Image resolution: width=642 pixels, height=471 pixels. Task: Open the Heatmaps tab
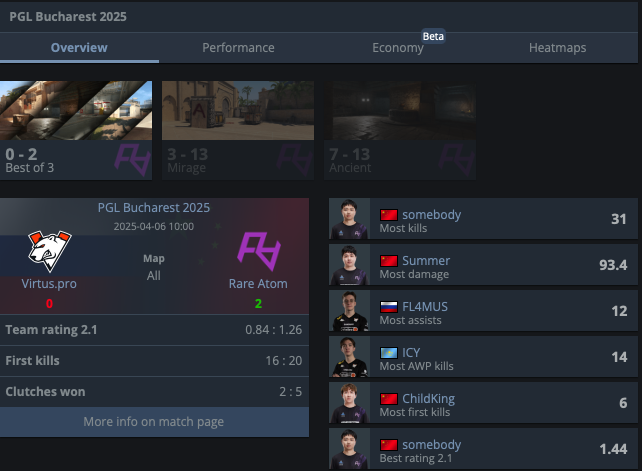(557, 48)
